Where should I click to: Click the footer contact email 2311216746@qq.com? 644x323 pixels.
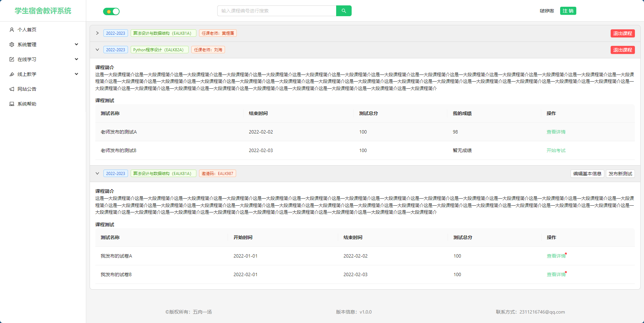coord(542,312)
